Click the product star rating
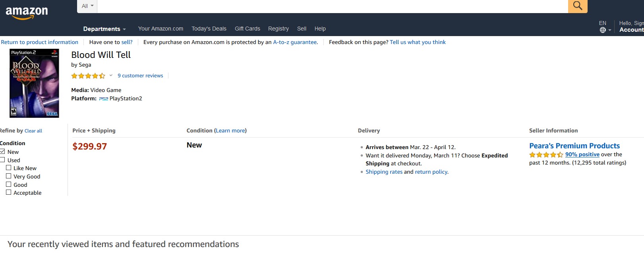Image resolution: width=644 pixels, height=253 pixels. (88, 76)
